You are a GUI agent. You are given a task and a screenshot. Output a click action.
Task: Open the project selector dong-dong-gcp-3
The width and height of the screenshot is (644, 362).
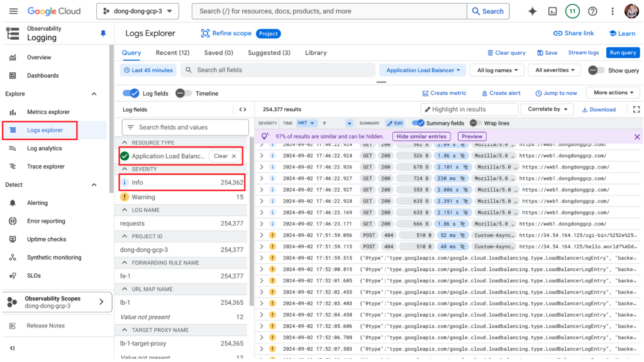pyautogui.click(x=138, y=11)
